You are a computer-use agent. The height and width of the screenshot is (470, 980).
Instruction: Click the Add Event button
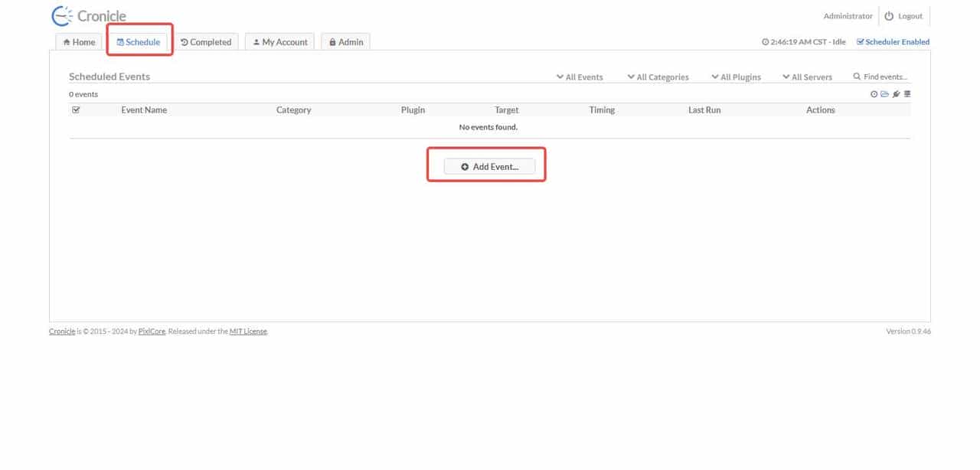(x=490, y=166)
